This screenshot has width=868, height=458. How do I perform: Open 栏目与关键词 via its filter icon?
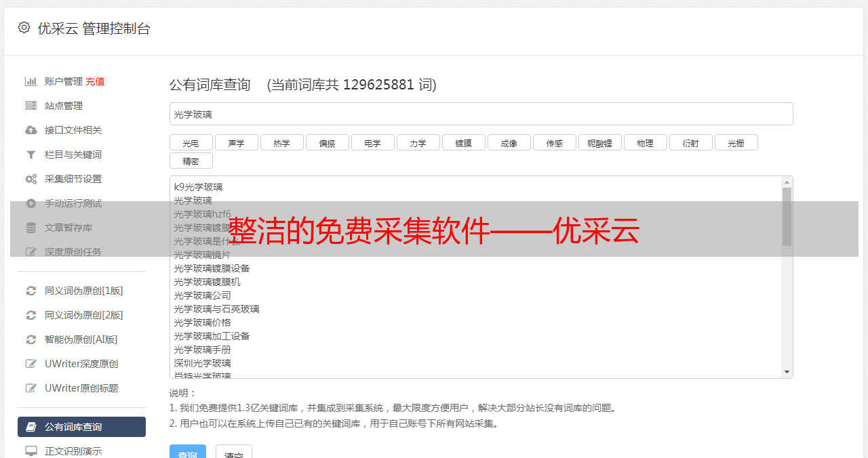coord(31,154)
